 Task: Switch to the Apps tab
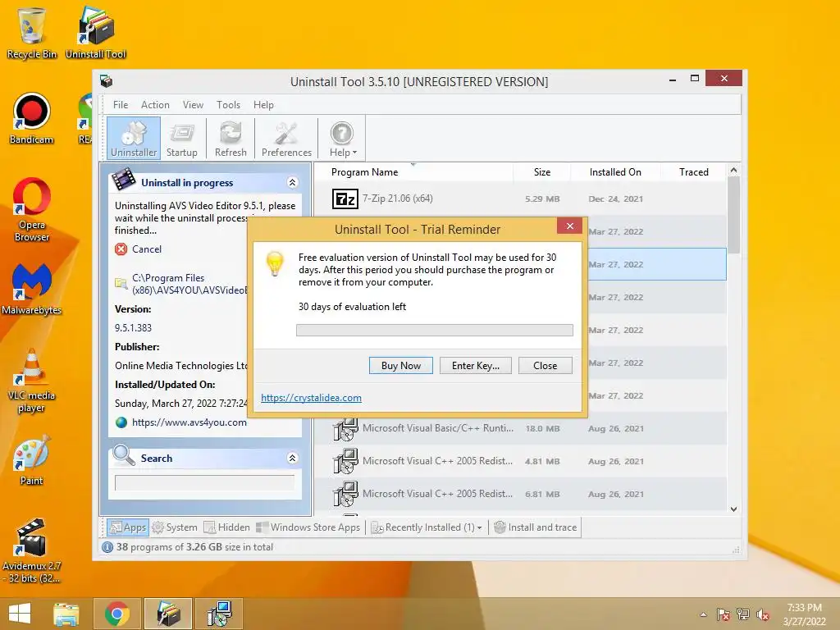click(x=127, y=527)
